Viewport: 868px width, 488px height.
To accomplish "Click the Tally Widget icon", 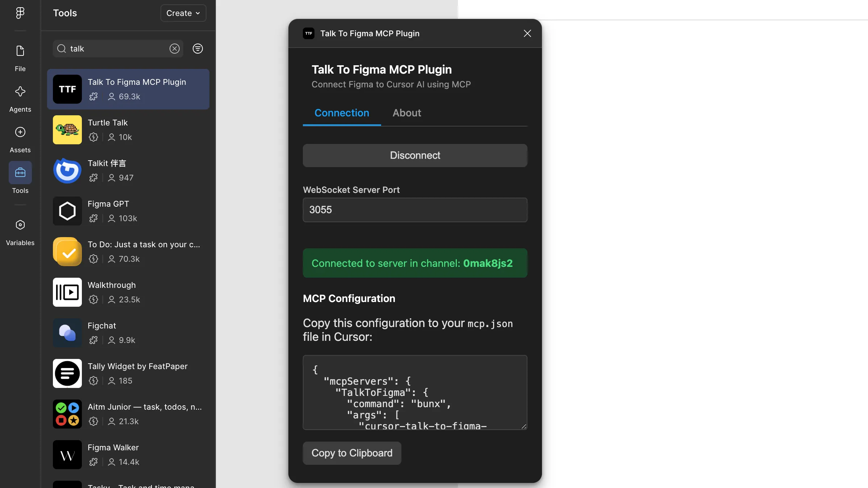I will pos(67,373).
